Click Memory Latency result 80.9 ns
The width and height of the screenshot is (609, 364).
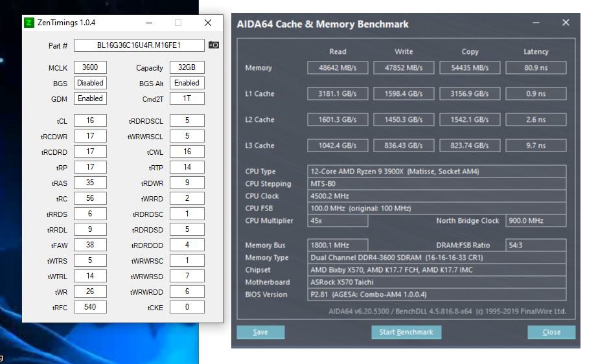(x=536, y=67)
